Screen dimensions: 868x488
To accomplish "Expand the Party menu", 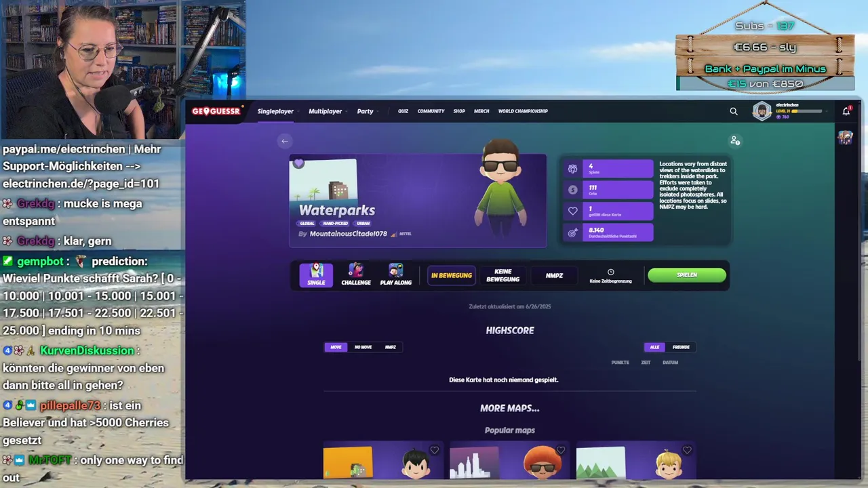I will coord(367,111).
